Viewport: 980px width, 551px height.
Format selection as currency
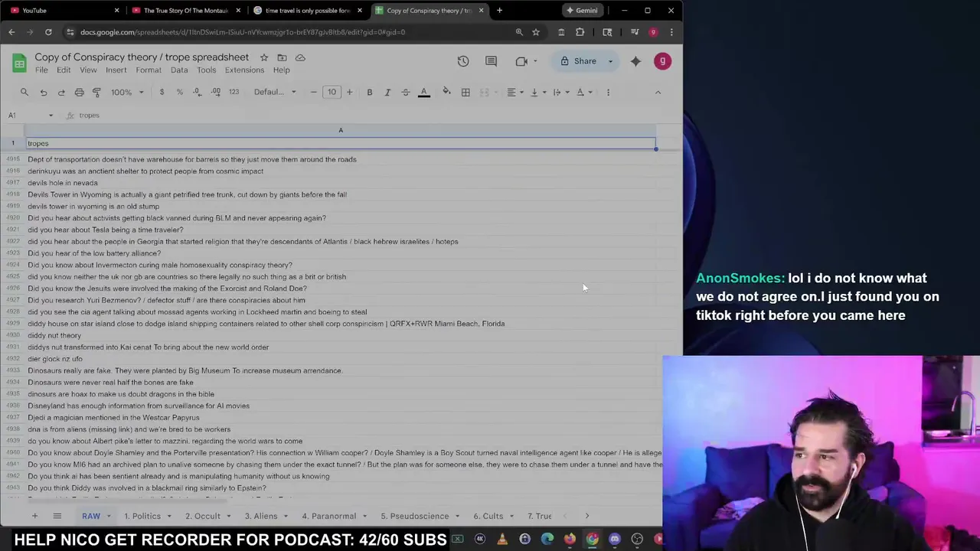pyautogui.click(x=162, y=92)
